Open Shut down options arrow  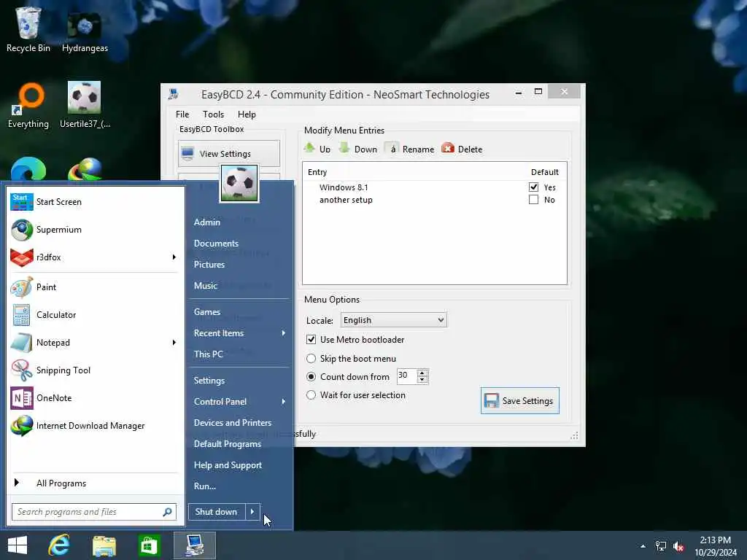click(253, 512)
